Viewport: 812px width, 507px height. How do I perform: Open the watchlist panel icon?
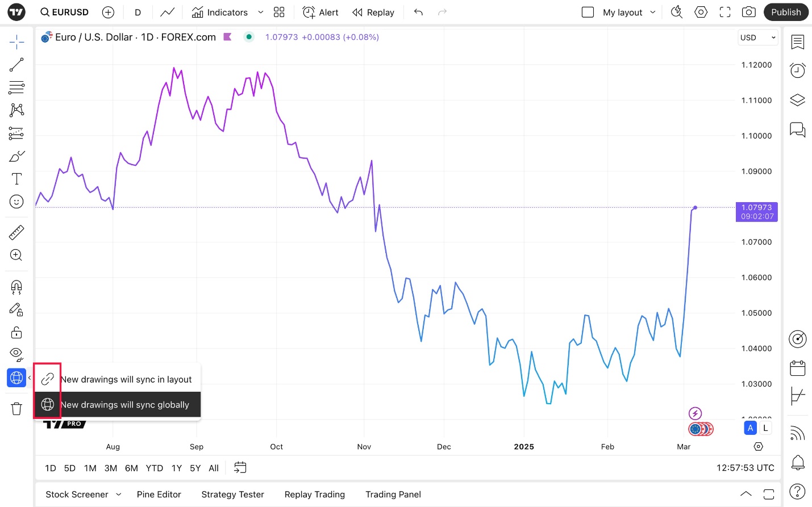(798, 42)
